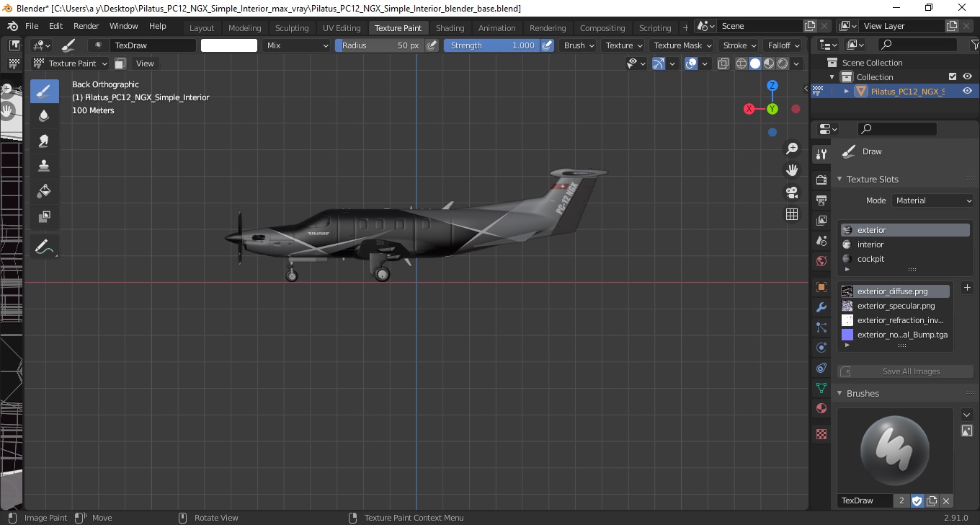This screenshot has height=525, width=980.
Task: Toggle fake user shield for TexDraw
Action: coord(917,500)
